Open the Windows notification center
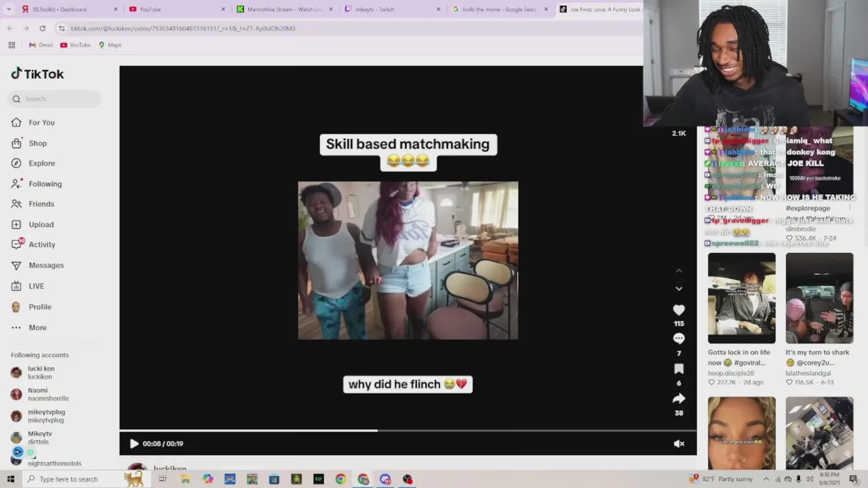 click(854, 479)
